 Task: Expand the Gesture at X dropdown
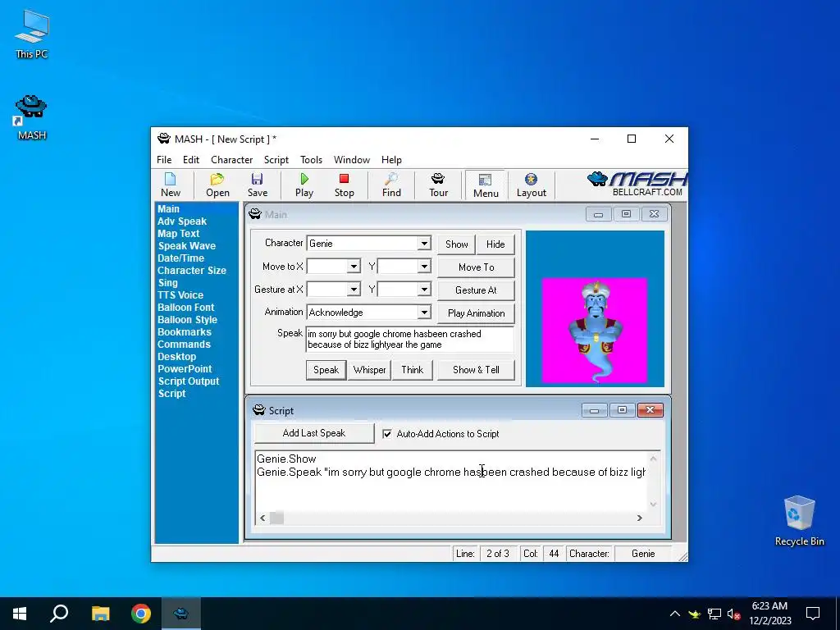point(354,290)
